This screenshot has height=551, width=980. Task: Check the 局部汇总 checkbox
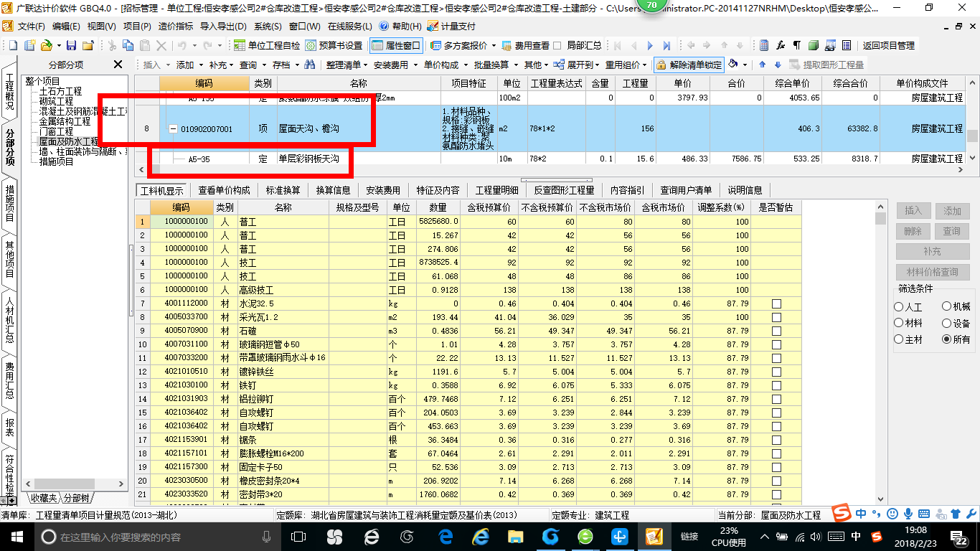click(x=557, y=45)
